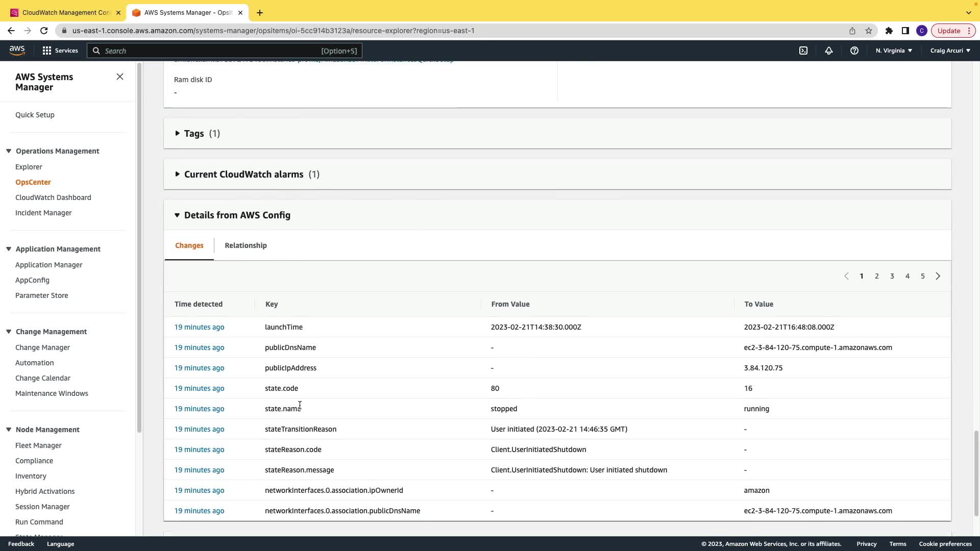Go to next page of changes
980x551 pixels.
(x=938, y=276)
